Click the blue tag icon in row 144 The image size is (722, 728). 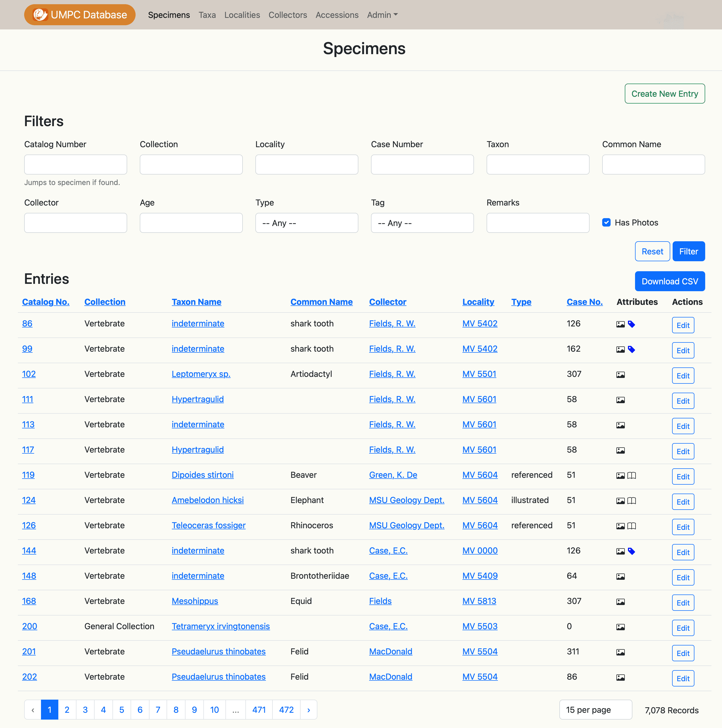coord(632,551)
